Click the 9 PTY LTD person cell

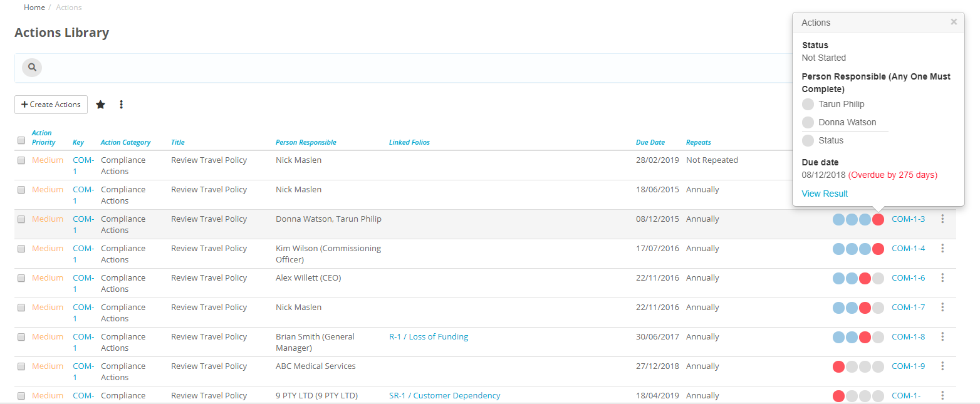(316, 395)
